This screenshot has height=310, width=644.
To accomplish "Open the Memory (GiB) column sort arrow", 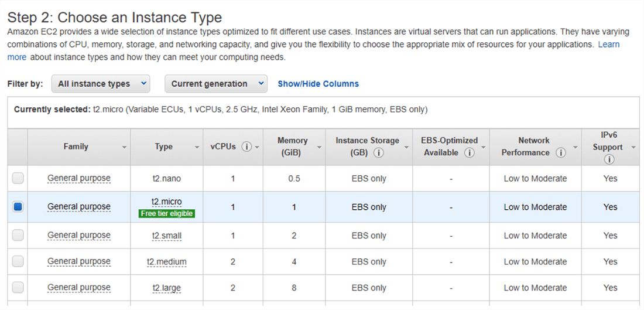I will pos(319,147).
